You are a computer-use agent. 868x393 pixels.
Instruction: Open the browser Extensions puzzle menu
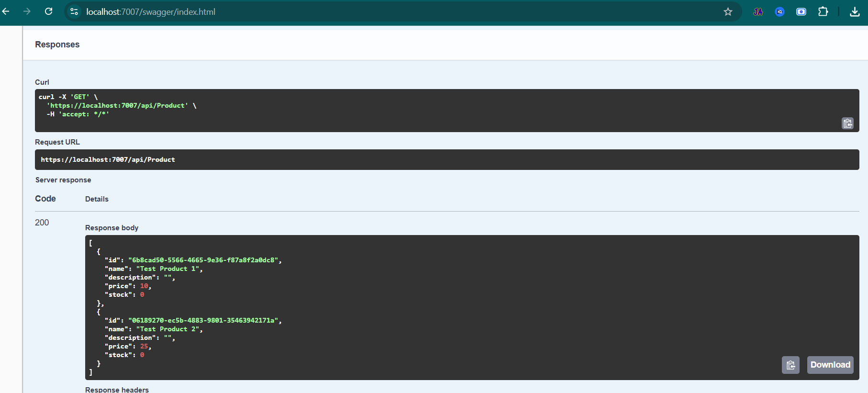coord(823,12)
